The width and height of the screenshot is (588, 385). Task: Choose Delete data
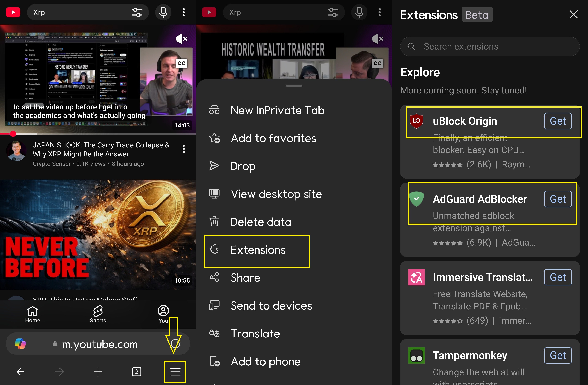click(294, 222)
